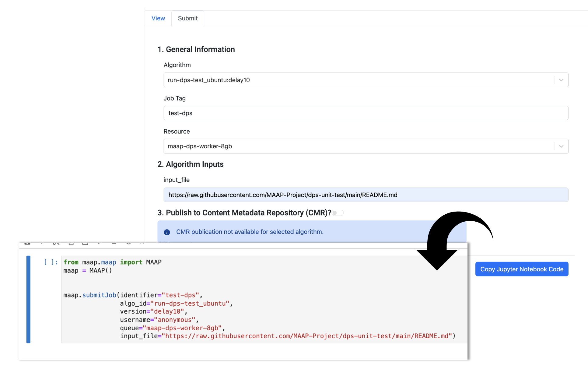Click the CMR info icon

tap(167, 232)
